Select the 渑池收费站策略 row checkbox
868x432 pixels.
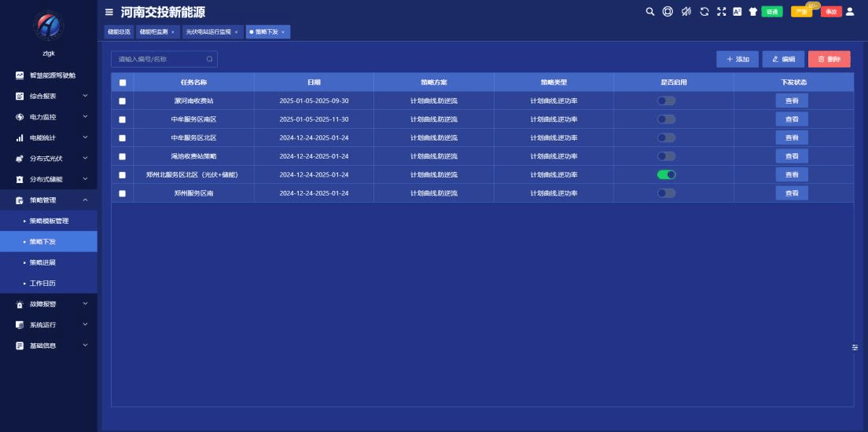coord(123,156)
